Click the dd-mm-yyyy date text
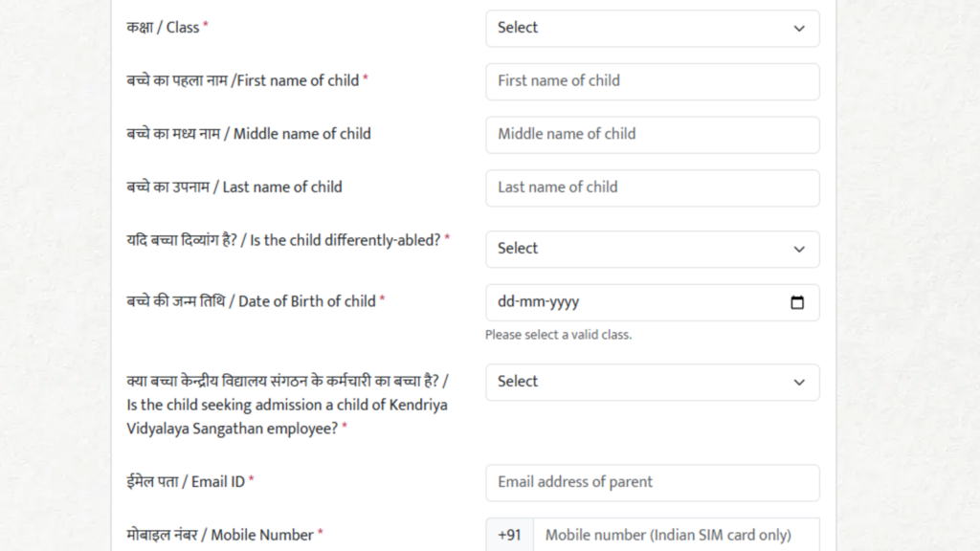 tap(538, 301)
